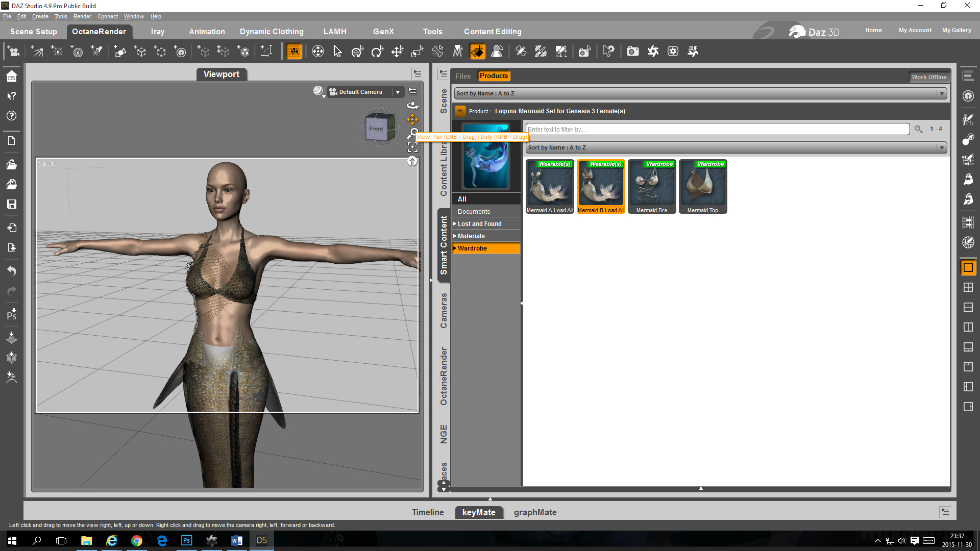
Task: Open the Default Camera dropdown
Action: [x=398, y=92]
